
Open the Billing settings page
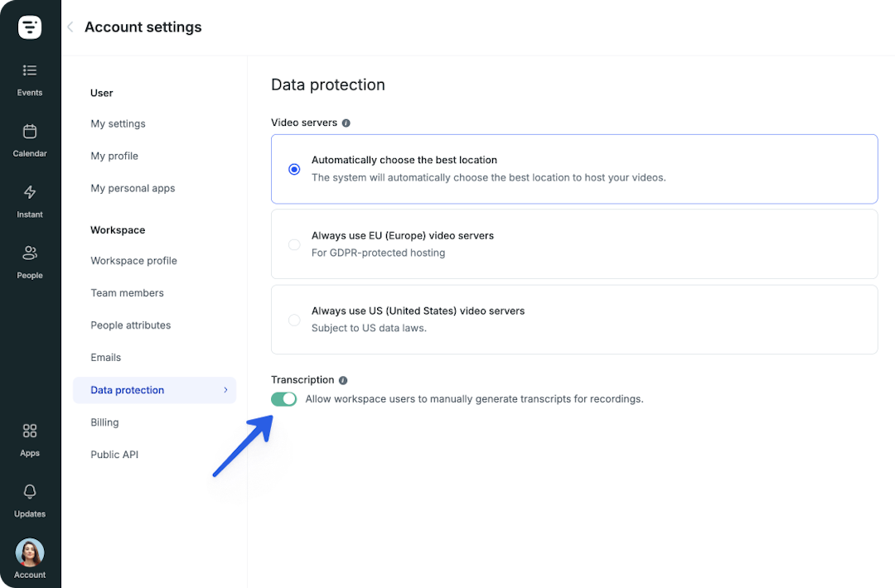[104, 422]
